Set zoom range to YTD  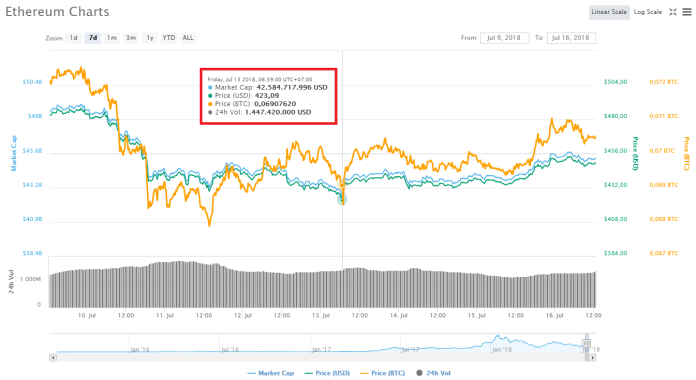tap(169, 38)
